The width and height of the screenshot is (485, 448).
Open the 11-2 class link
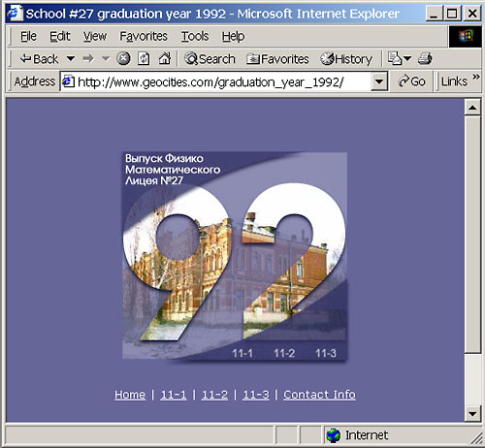pos(214,395)
